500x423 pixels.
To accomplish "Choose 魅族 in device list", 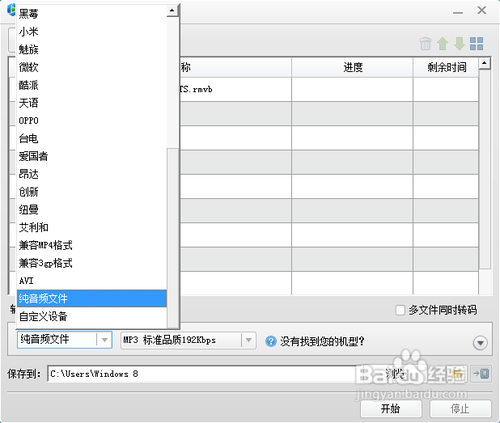I will pos(92,49).
